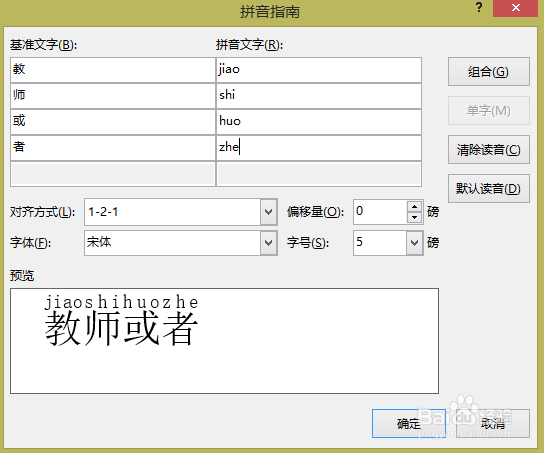
Task: Edit the pinyin field containing shi
Action: [319, 96]
